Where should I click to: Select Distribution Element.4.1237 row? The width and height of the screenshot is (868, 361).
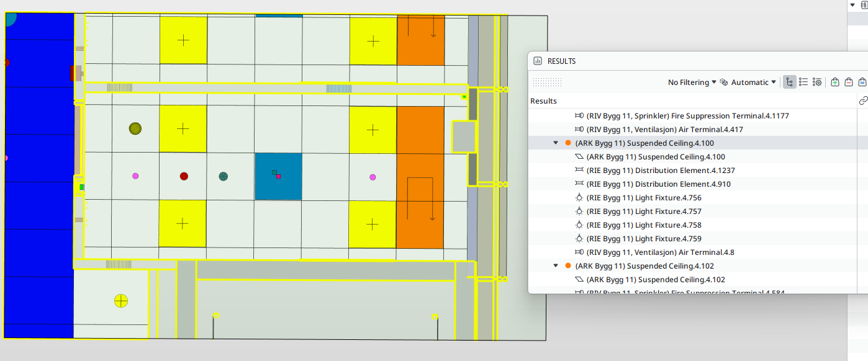[692, 171]
